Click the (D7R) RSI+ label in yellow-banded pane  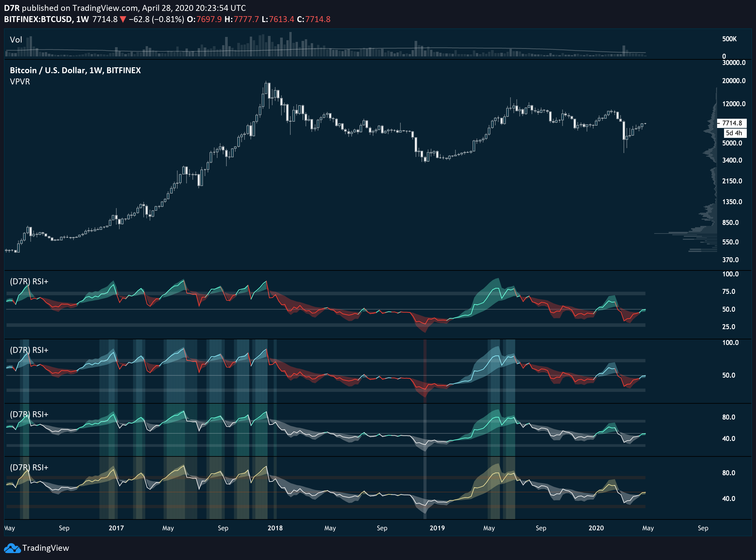[x=29, y=467]
